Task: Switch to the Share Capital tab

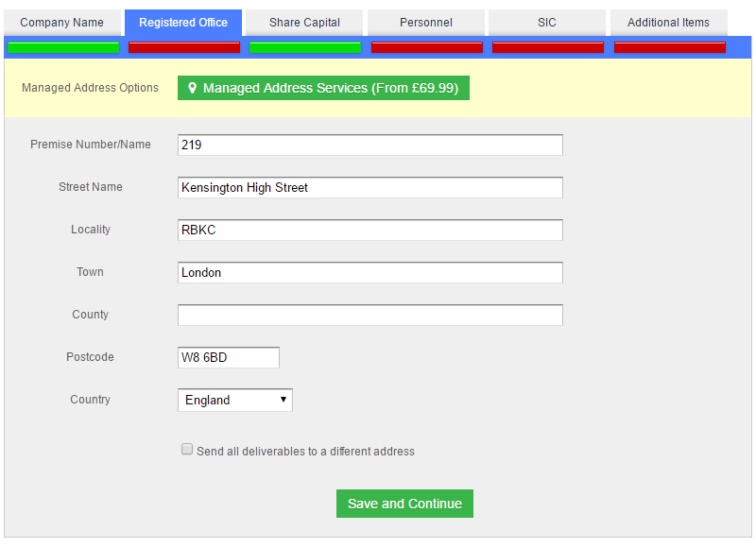Action: [304, 23]
